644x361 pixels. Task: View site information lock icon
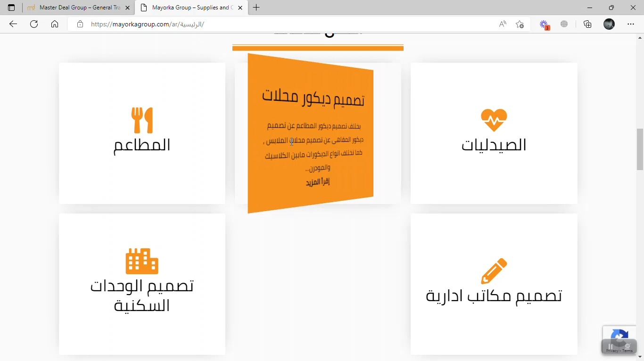pyautogui.click(x=80, y=24)
